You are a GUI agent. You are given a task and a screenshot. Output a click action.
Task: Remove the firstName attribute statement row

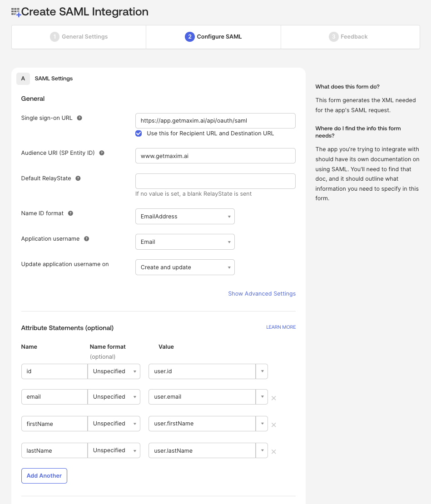[273, 425]
